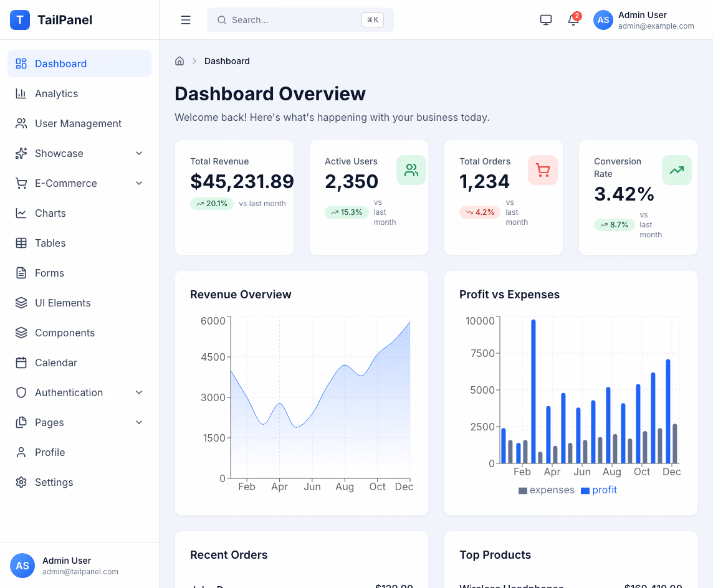The image size is (713, 588).
Task: Open the Dashboard menu item
Action: pos(60,64)
